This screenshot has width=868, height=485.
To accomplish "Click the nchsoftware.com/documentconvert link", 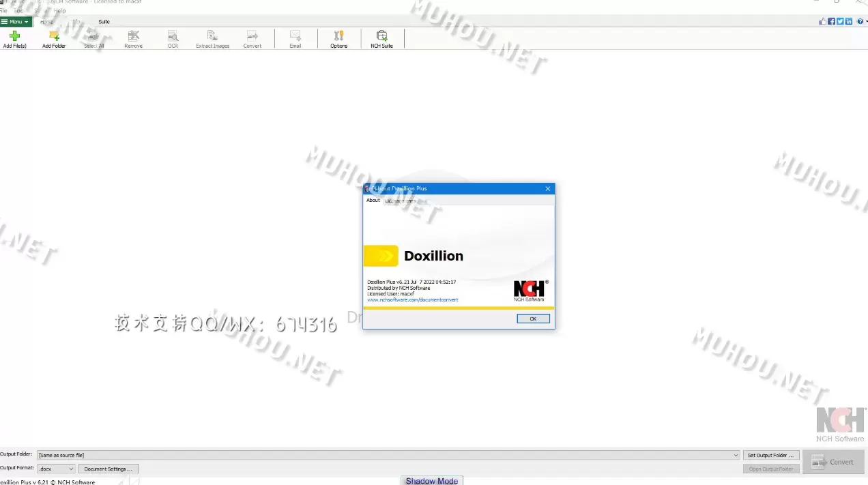I will (412, 299).
